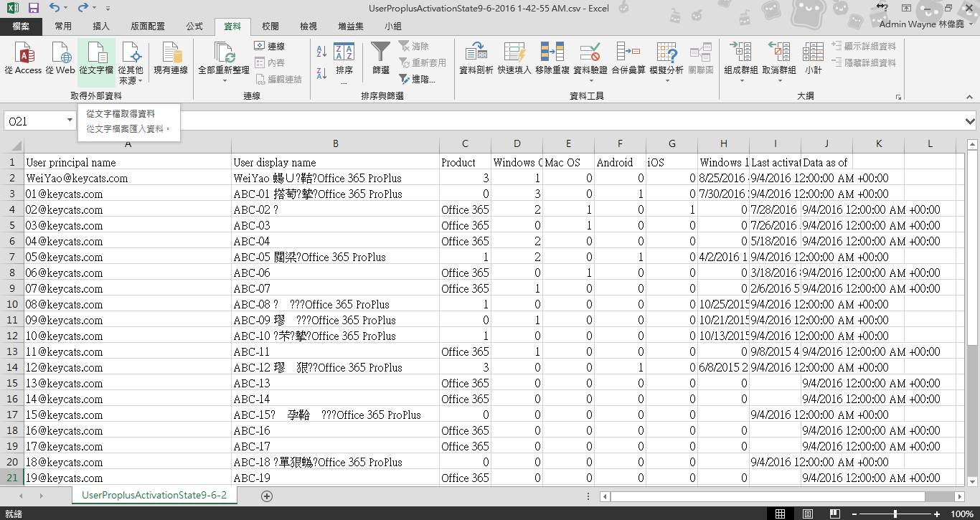This screenshot has height=520, width=980.
Task: Sort descending with the Z-to-A icon
Action: tap(321, 72)
